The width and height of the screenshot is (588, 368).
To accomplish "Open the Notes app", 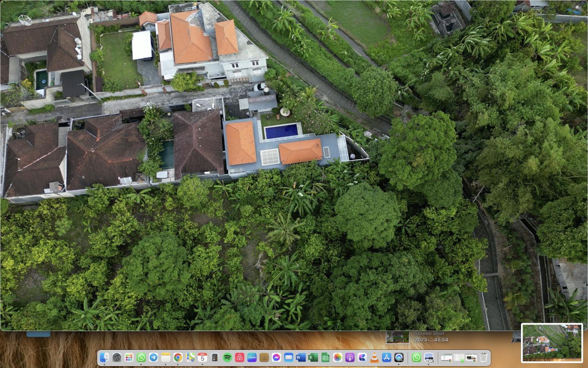I will point(166,358).
